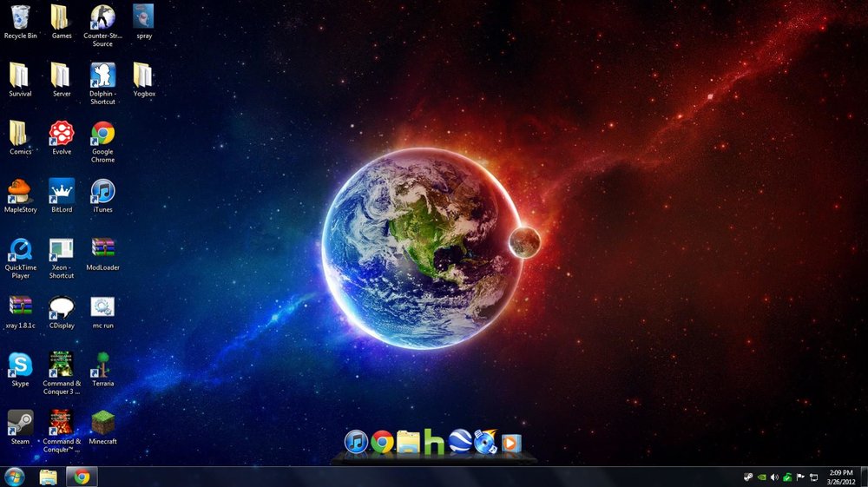
Task: Click the green Hulu dock icon
Action: tap(434, 441)
